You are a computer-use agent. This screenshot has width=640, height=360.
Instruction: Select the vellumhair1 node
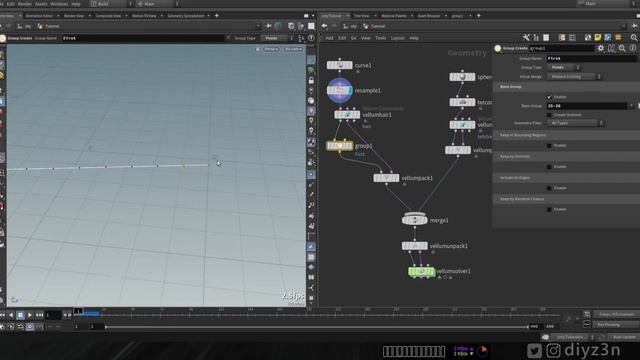[347, 115]
